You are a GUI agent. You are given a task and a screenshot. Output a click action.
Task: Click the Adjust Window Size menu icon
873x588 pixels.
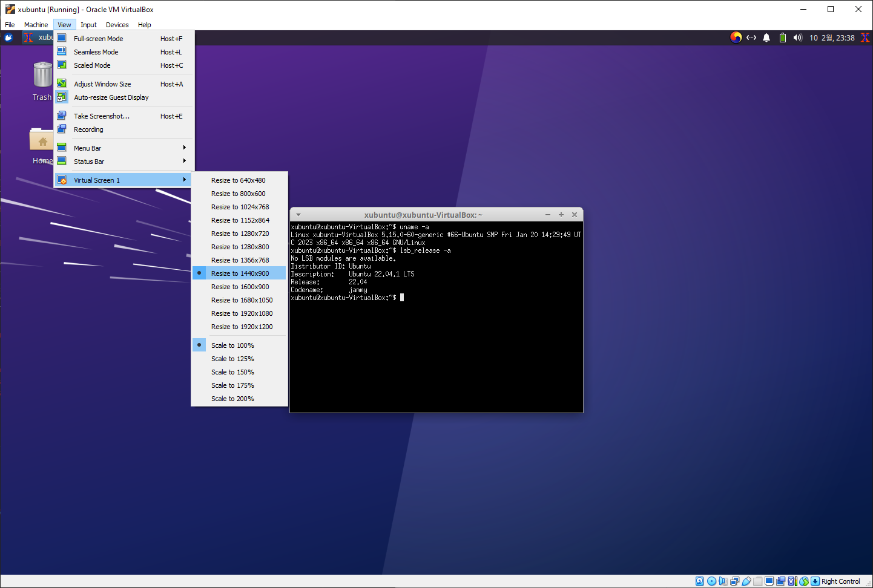coord(62,83)
